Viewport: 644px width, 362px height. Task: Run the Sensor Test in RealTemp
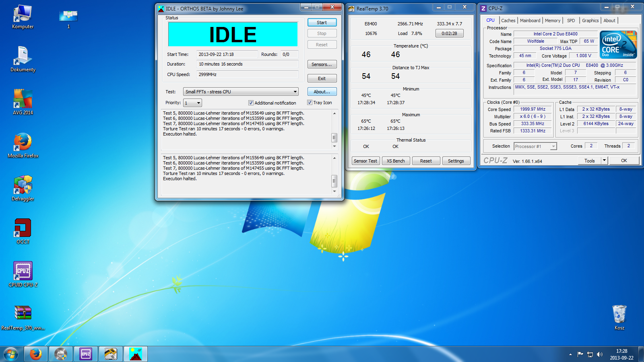click(365, 161)
